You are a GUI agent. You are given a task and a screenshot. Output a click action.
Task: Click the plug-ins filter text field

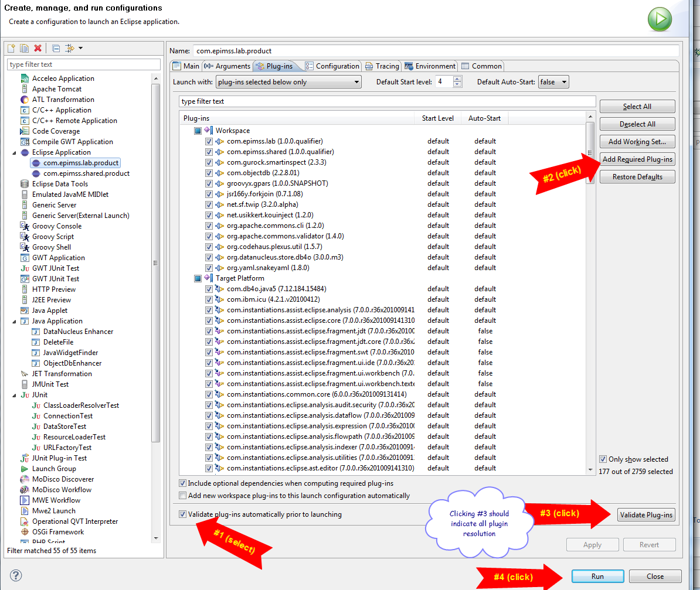387,101
